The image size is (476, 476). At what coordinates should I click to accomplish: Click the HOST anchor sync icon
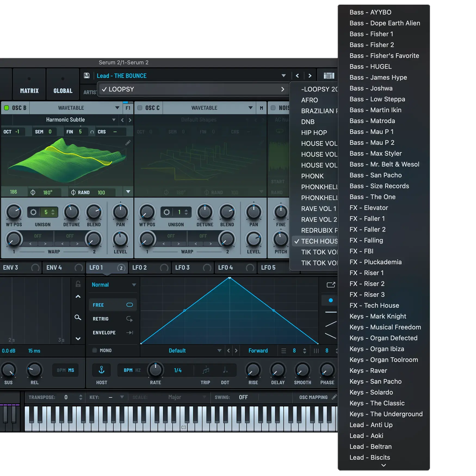[101, 370]
